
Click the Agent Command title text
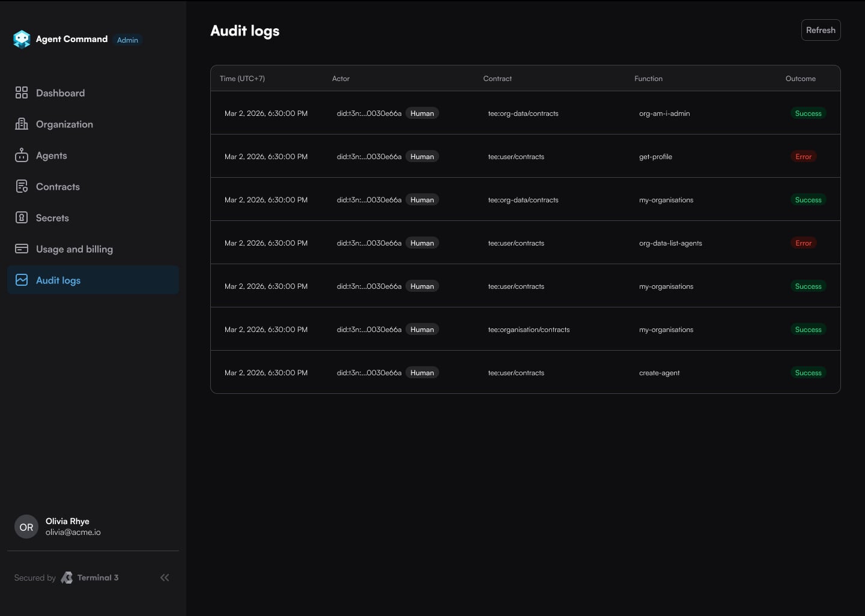point(71,39)
